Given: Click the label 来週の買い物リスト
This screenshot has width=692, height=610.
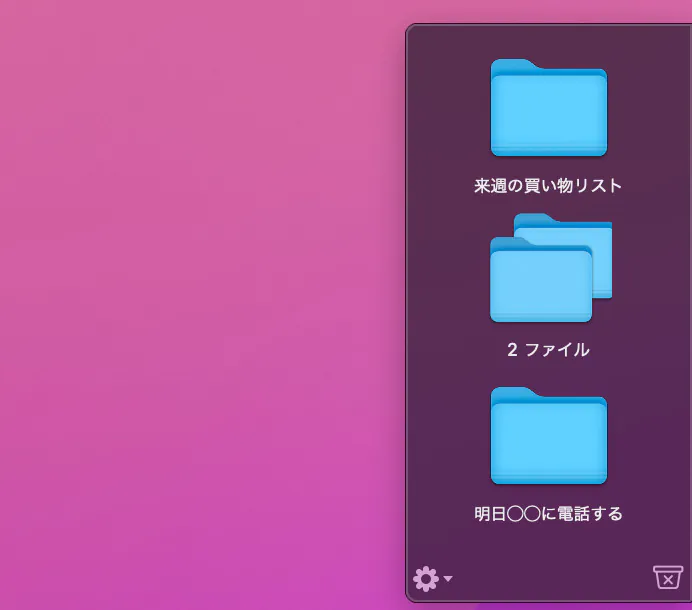Looking at the screenshot, I should [x=548, y=186].
